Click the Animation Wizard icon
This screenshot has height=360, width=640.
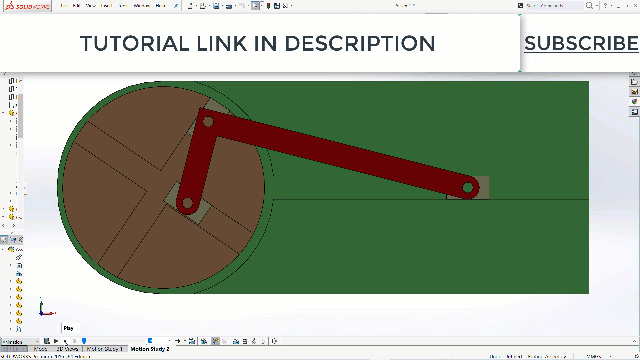[204, 341]
